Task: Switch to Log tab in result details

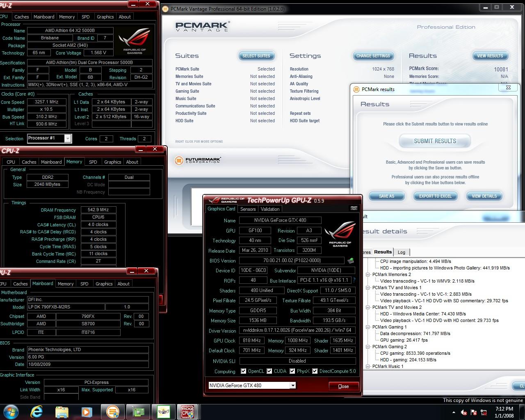Action: point(402,252)
